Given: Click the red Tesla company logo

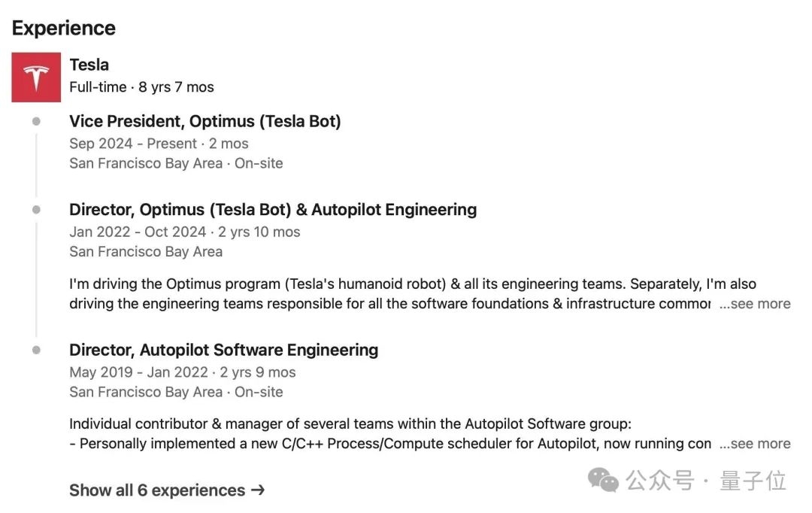Looking at the screenshot, I should (x=36, y=77).
